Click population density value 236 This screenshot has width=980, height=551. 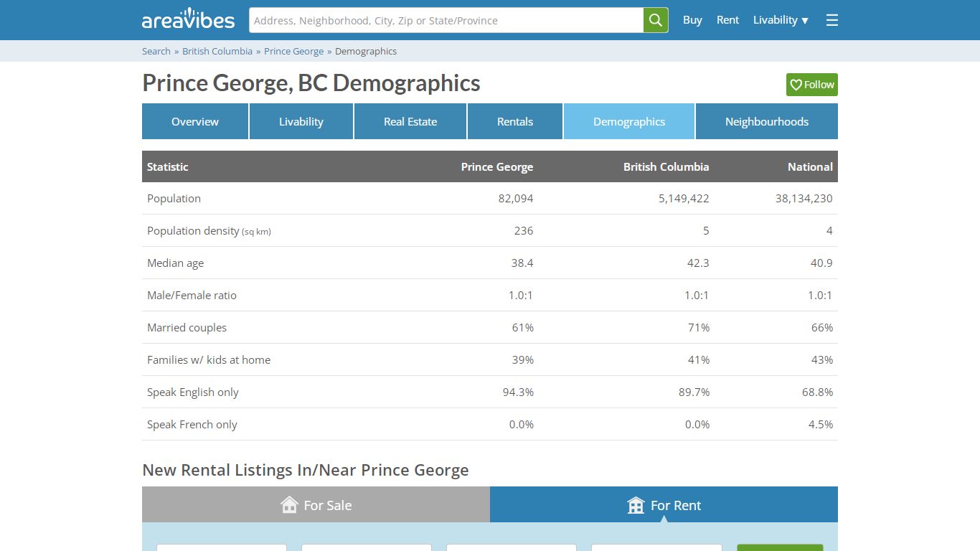click(524, 230)
